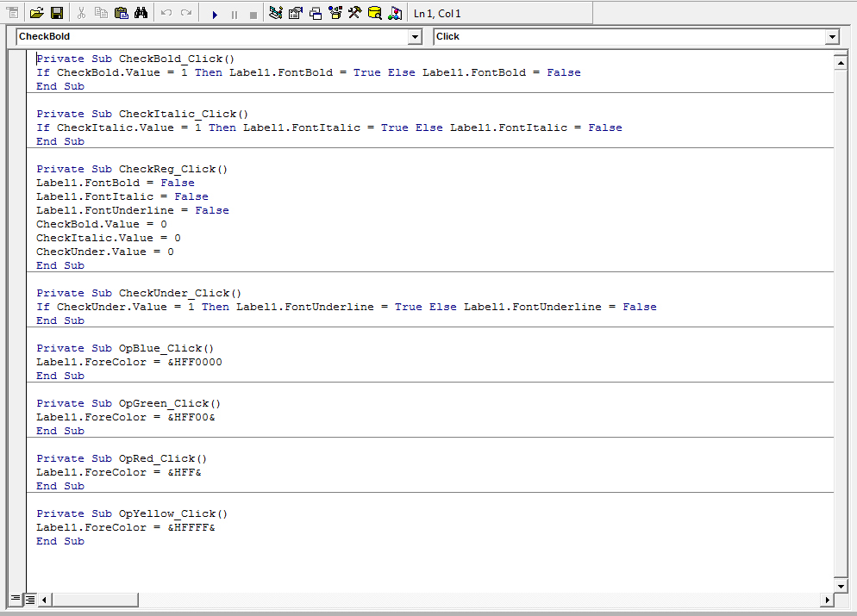Click the horizontal scrollbar left arrow
Viewport: 857px width, 616px height.
[x=44, y=600]
